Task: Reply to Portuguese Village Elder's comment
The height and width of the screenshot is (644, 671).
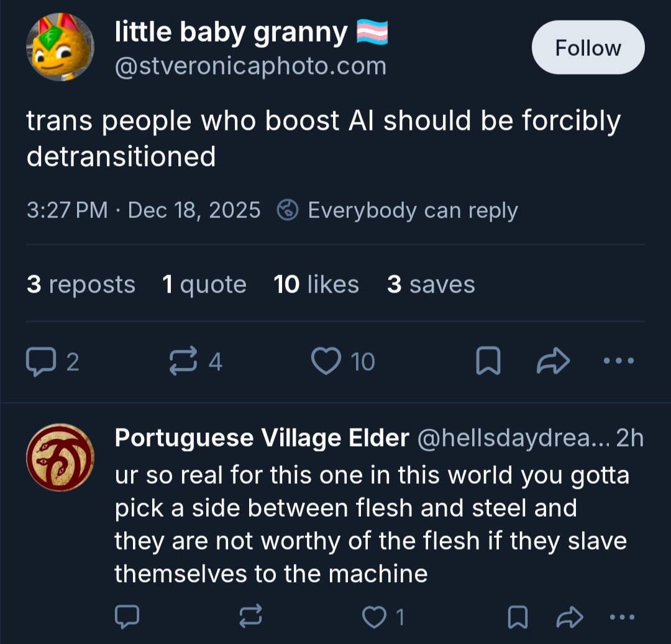Action: tap(127, 617)
